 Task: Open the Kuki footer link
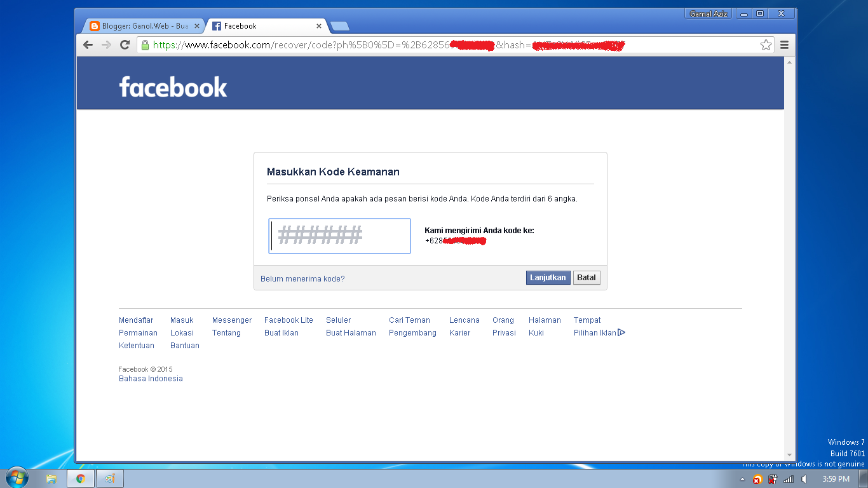coord(536,333)
